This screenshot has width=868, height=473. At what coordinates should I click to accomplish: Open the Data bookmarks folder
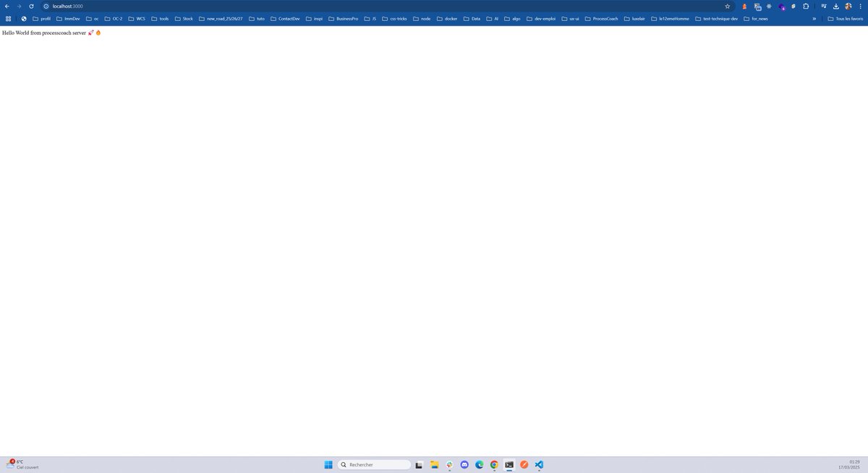click(x=472, y=18)
